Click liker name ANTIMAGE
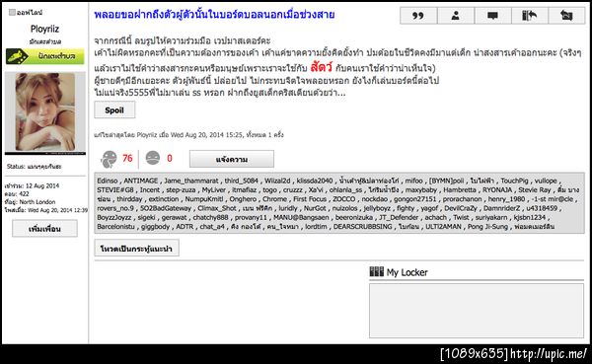Screen dimensions: 592x364 pos(141,181)
